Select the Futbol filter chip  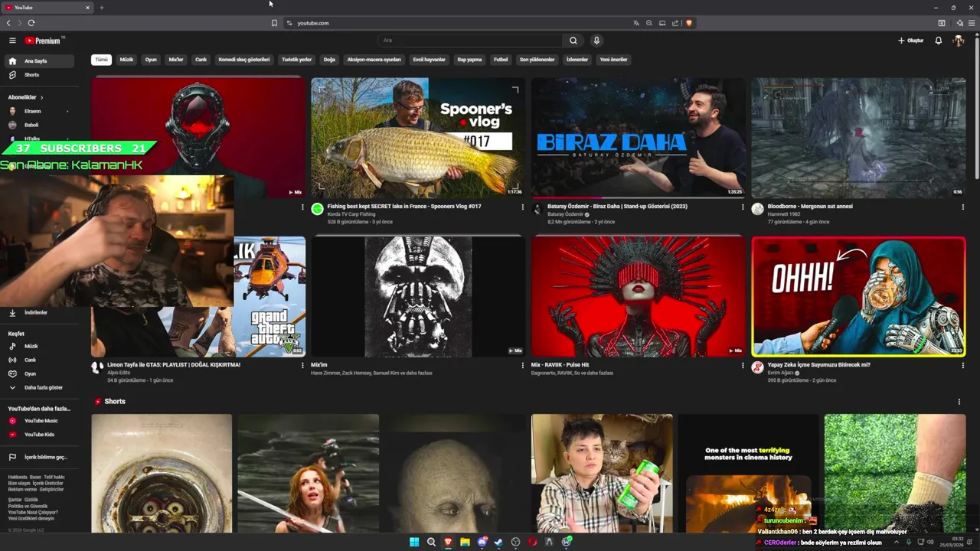(501, 60)
